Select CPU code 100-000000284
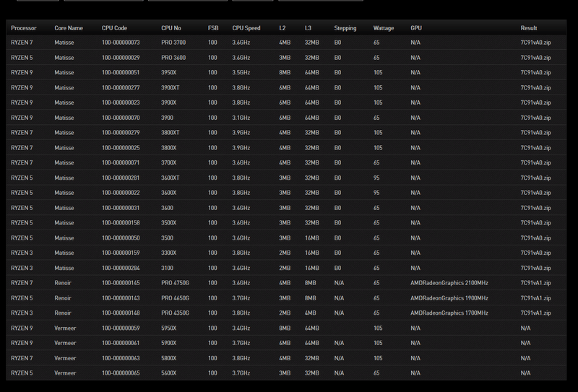This screenshot has width=578, height=392. pyautogui.click(x=121, y=268)
